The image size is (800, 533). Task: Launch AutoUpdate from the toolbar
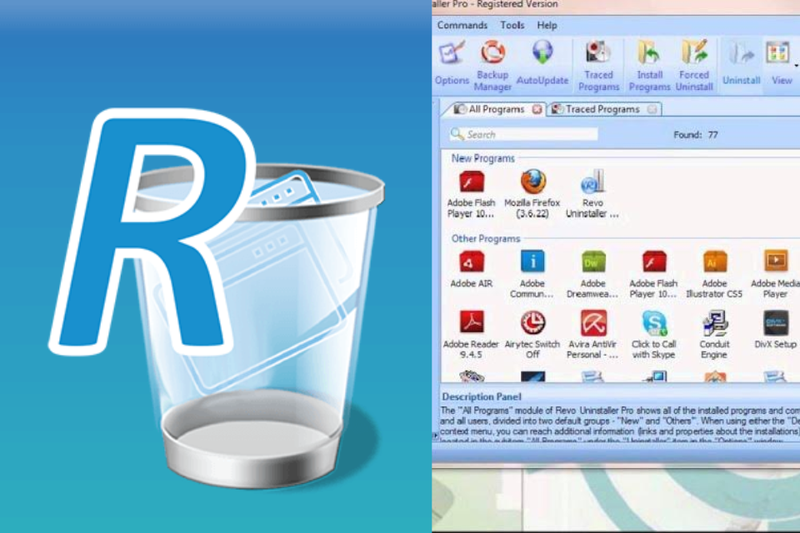(542, 63)
